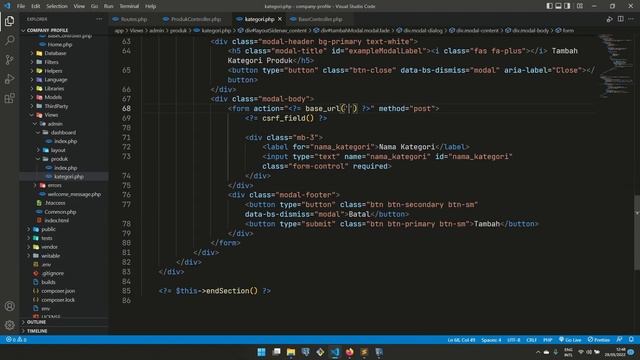Open the Terminal menu
This screenshot has height=360, width=640.
129,6
